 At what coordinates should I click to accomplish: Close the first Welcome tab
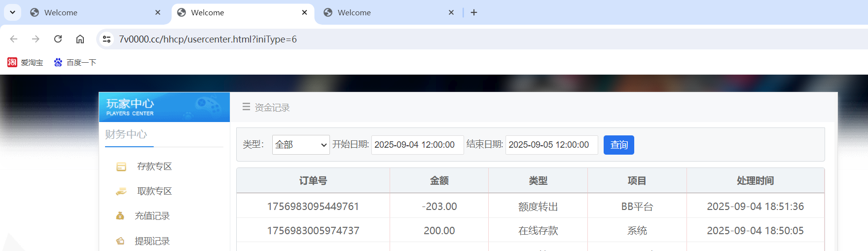coord(158,12)
